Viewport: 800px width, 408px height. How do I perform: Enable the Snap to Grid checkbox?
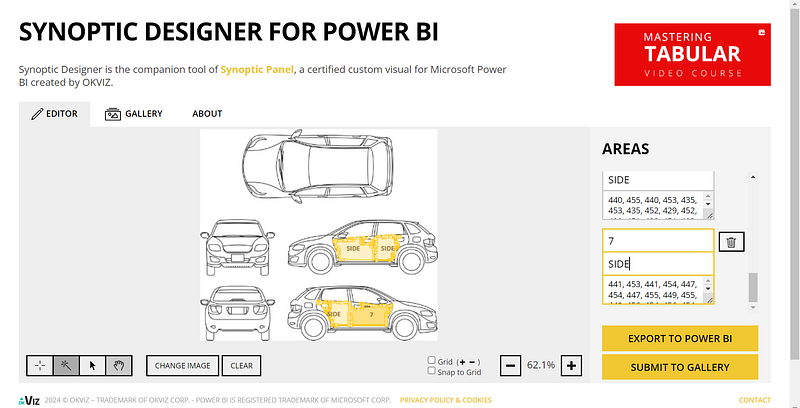pyautogui.click(x=432, y=371)
